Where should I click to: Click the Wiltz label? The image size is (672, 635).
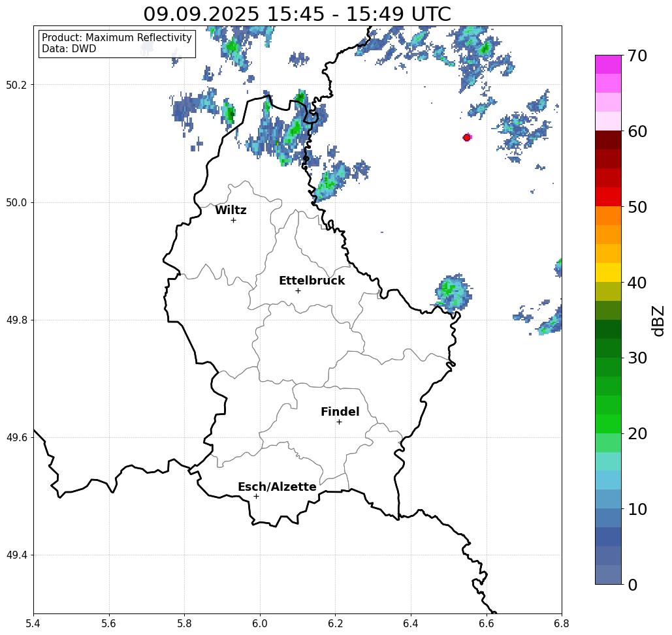point(231,209)
